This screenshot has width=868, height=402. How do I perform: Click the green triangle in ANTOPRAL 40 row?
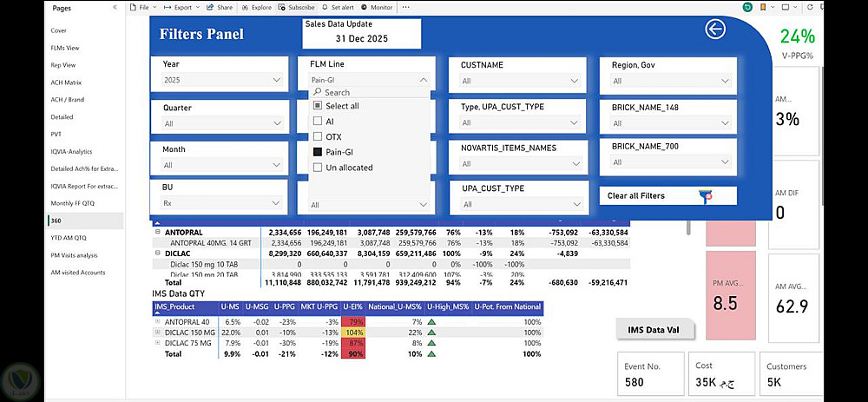click(x=431, y=322)
